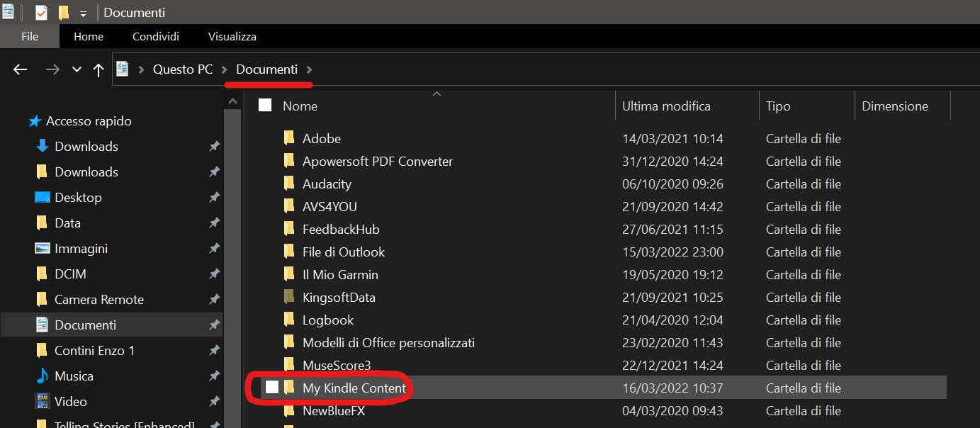Toggle the select-all checkbox next to Nome
Screen dimensions: 980x428
265,106
